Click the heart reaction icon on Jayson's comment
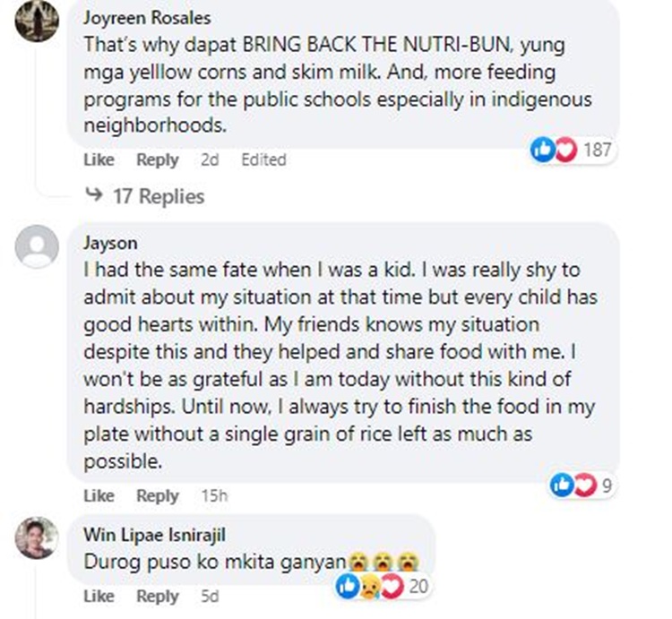672x619 pixels. 585,485
